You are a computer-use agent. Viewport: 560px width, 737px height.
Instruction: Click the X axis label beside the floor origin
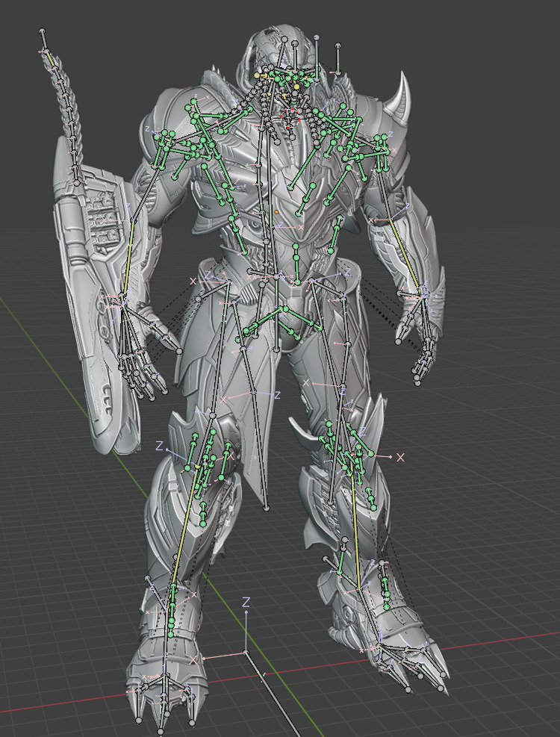193,660
